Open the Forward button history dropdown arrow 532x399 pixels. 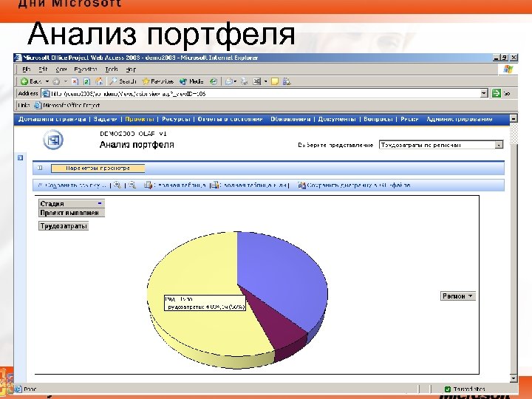click(x=65, y=81)
